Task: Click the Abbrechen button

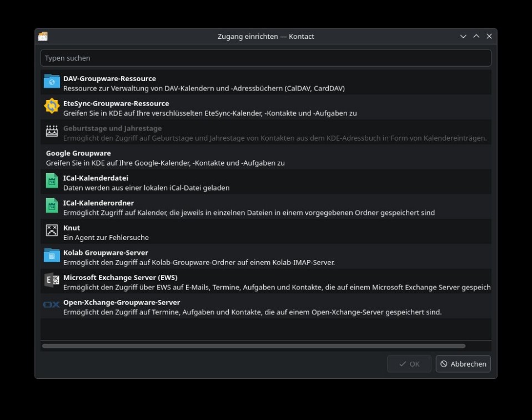Action: [463, 364]
